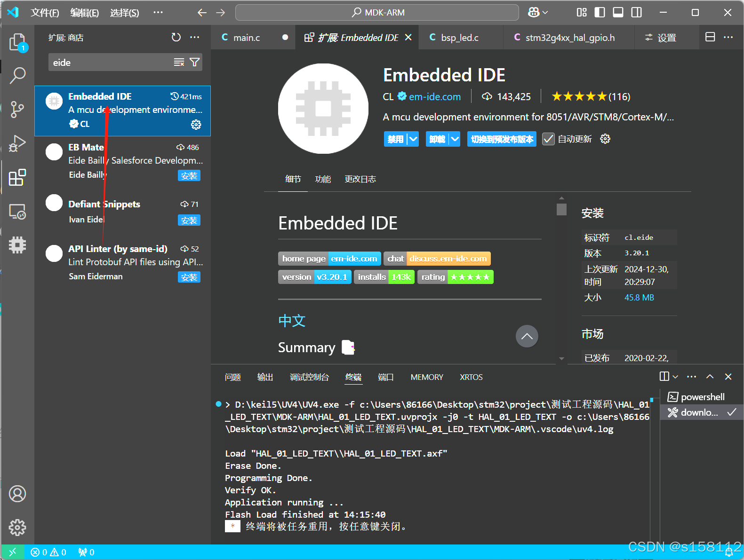Open the Manage gear in activity bar
The image size is (744, 560).
tap(17, 528)
